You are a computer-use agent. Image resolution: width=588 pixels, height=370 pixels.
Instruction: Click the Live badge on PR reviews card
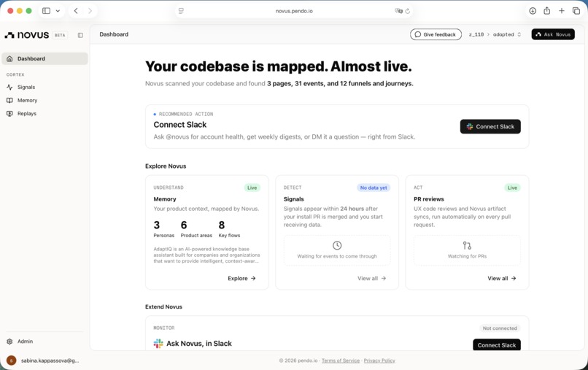click(x=512, y=188)
